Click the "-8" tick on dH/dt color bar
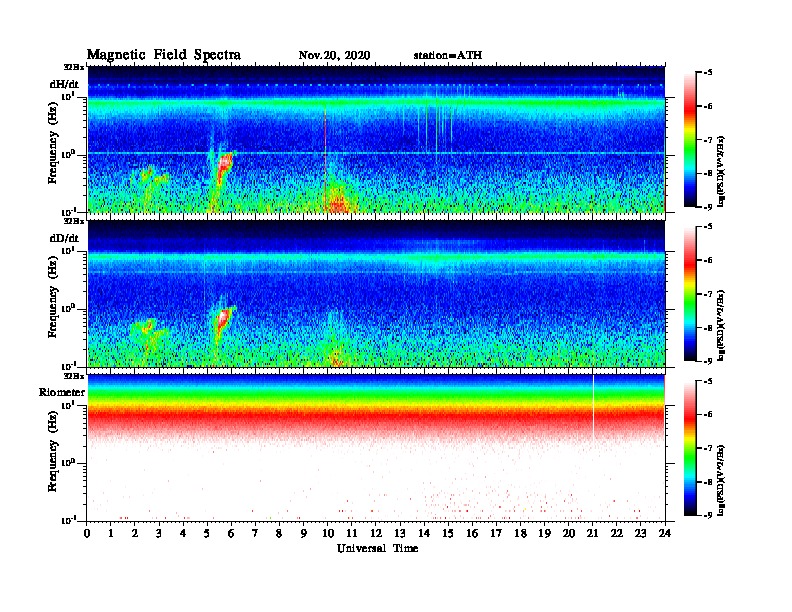This screenshot has width=792, height=612. [708, 173]
